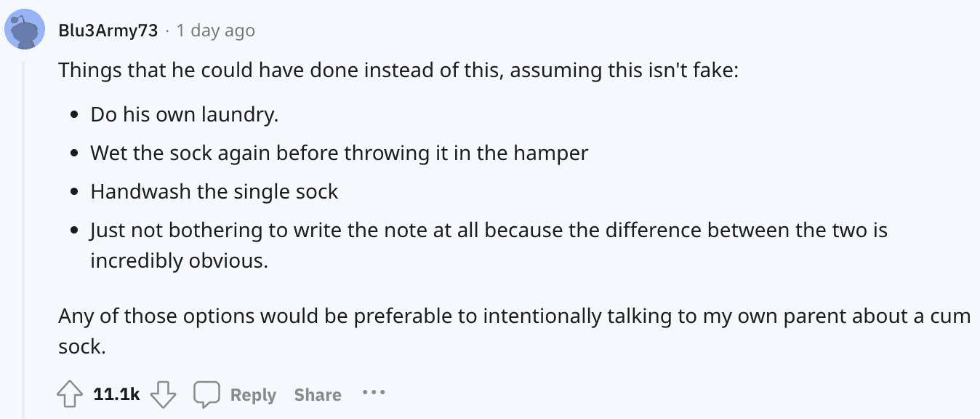The image size is (980, 419).
Task: Click Reply to respond to the comment
Action: pos(253,394)
